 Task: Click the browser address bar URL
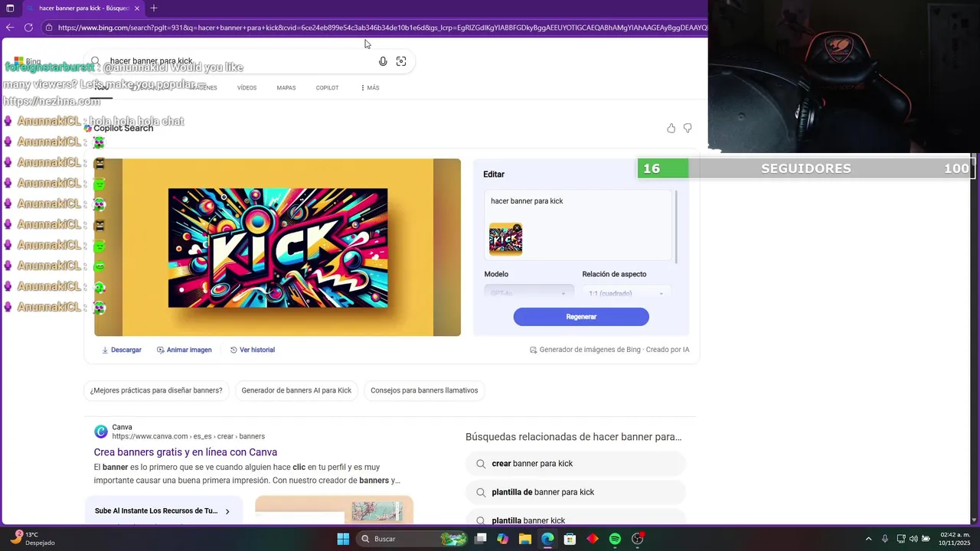[x=381, y=28]
